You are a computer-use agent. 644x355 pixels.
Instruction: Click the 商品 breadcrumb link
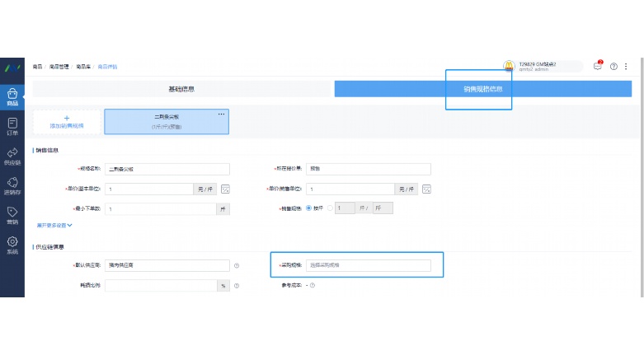(37, 67)
